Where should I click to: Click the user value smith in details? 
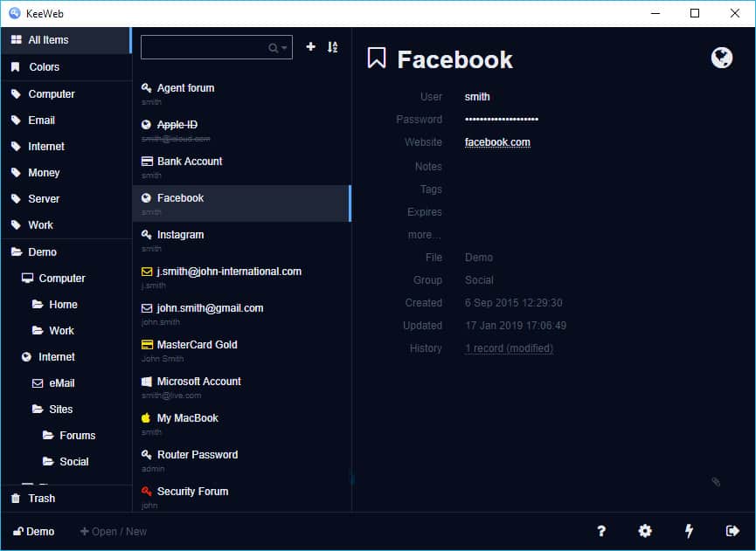coord(477,96)
